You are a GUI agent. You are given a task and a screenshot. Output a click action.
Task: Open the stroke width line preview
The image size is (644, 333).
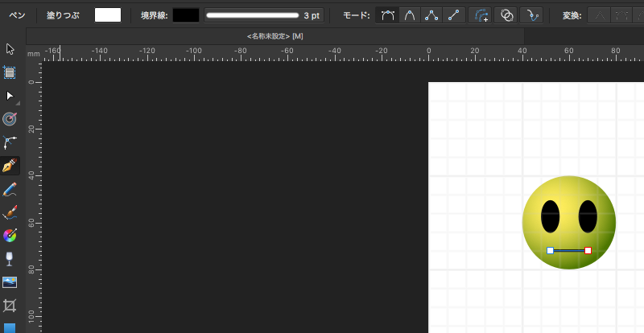[253, 15]
